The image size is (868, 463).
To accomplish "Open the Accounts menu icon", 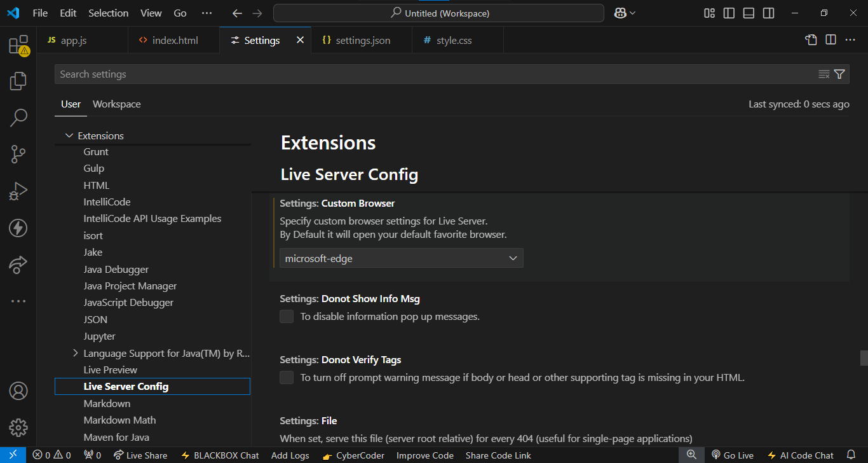I will 18,390.
